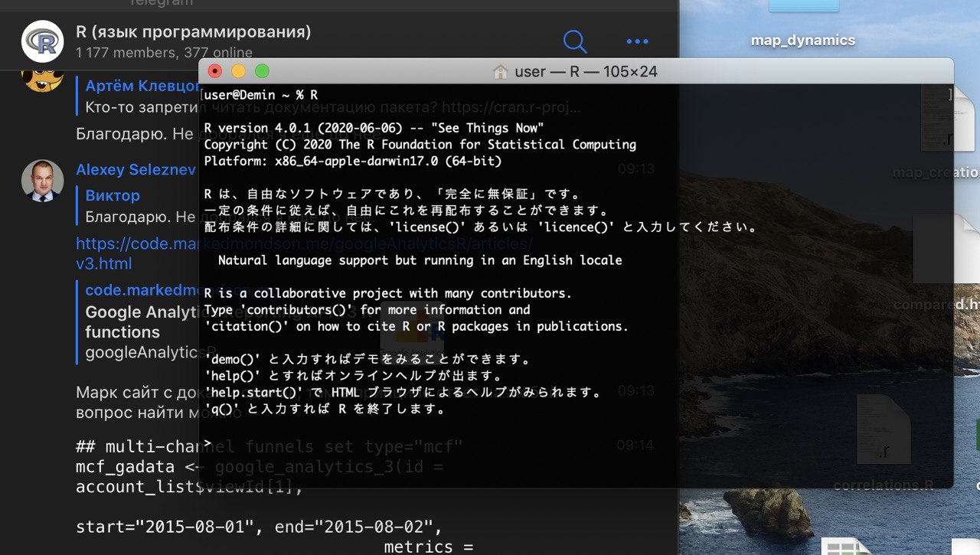Image resolution: width=980 pixels, height=555 pixels.
Task: Maximize the Terminal window with the green button
Action: coord(262,71)
